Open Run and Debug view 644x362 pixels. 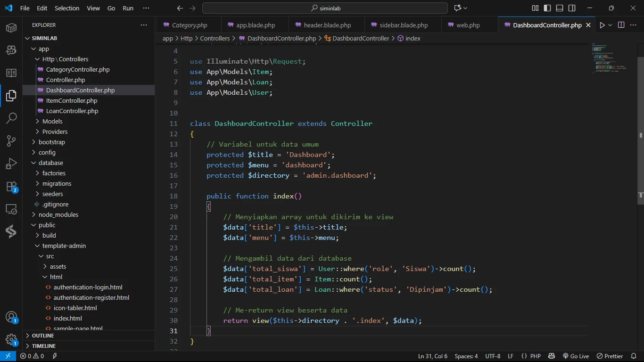coord(11,164)
